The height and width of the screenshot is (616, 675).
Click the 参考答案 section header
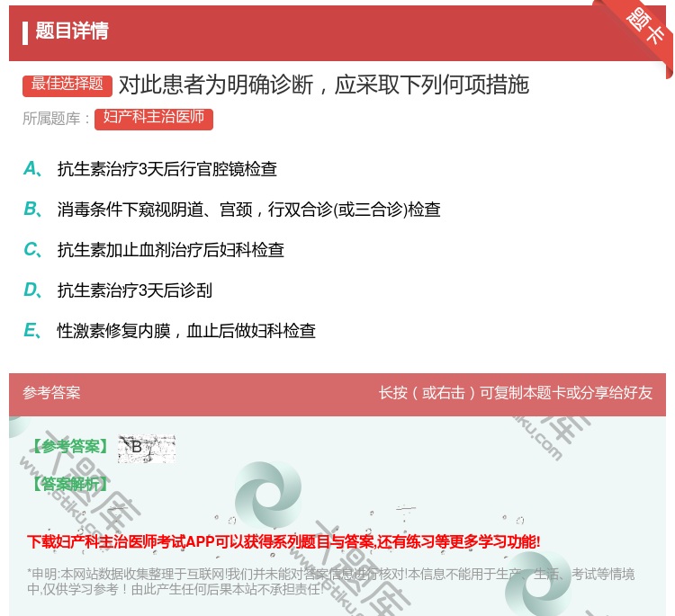[x=51, y=393]
